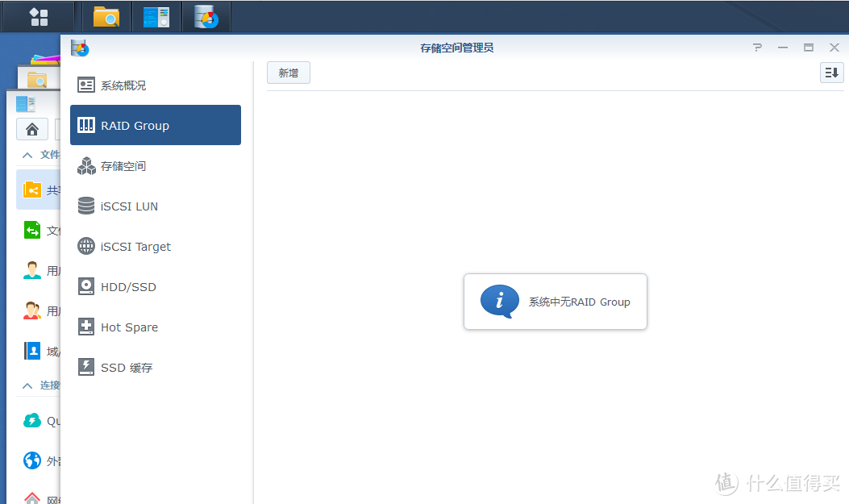849x504 pixels.
Task: Open the network house icon in Control Panel
Action: tap(32, 498)
